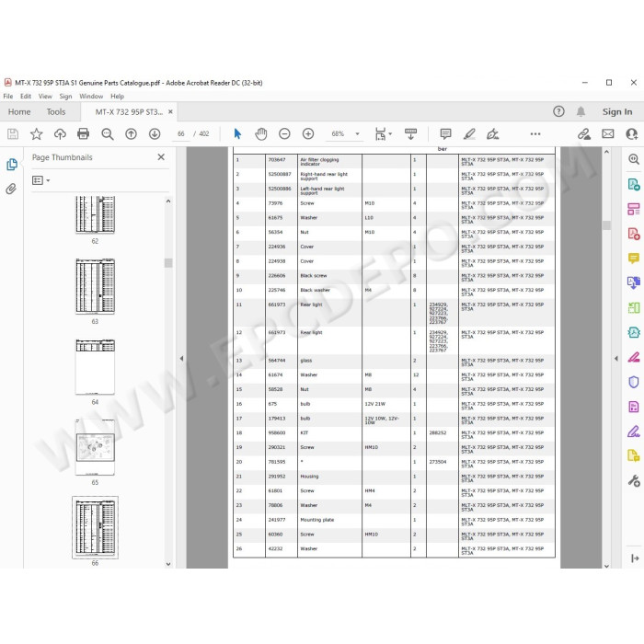Open the File menu
Screen dimensions: 644x644
(x=7, y=96)
